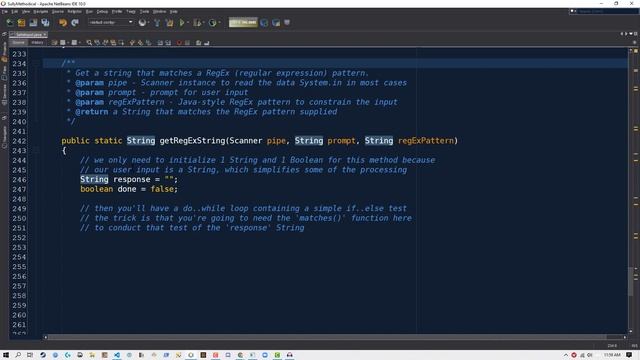Click the Clean and Build icon
Image resolution: width=640 pixels, height=360 pixels.
pos(169,23)
